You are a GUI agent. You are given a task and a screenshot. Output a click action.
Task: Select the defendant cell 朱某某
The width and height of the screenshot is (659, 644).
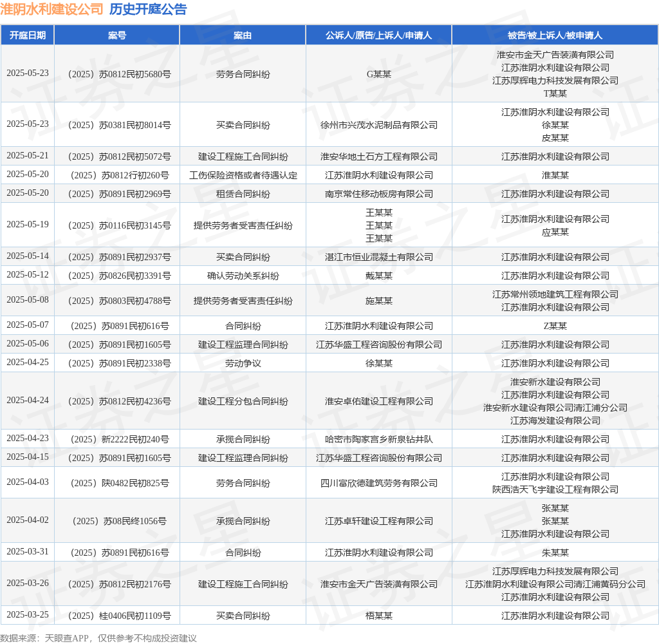[555, 553]
